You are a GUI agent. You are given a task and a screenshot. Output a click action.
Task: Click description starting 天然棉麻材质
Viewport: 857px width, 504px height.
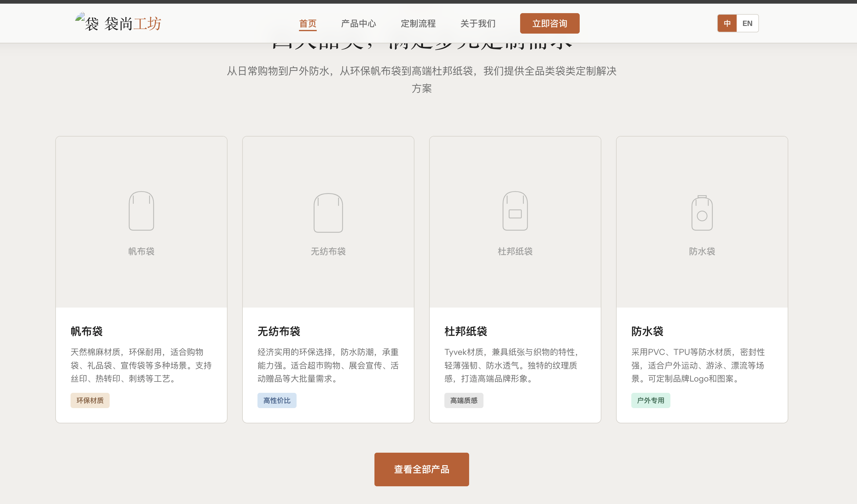(141, 365)
